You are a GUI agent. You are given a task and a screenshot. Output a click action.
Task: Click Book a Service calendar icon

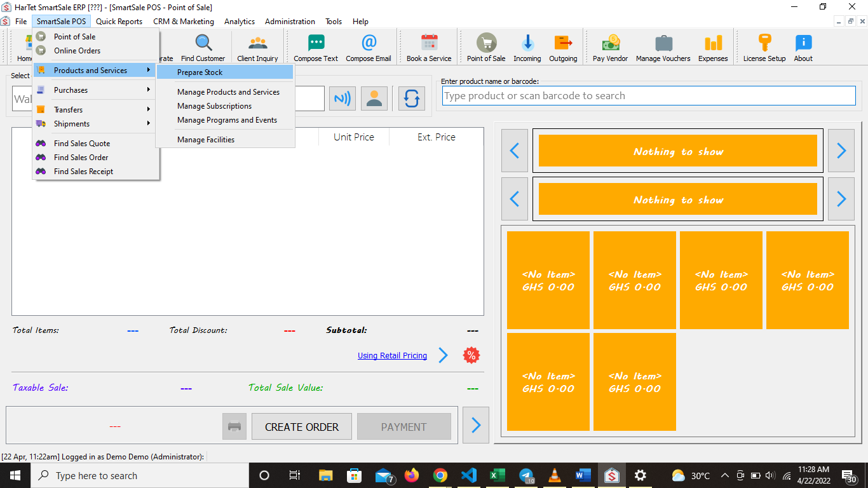coord(429,48)
